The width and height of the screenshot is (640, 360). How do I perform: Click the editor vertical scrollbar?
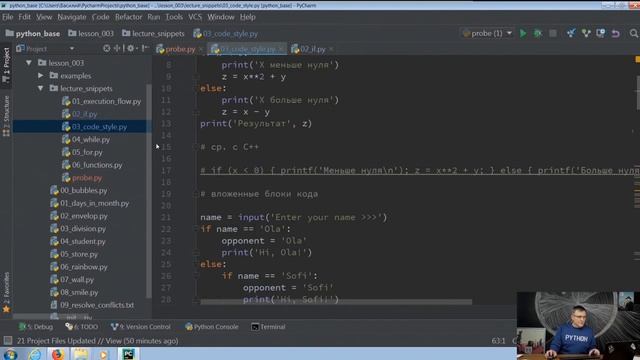[638, 93]
